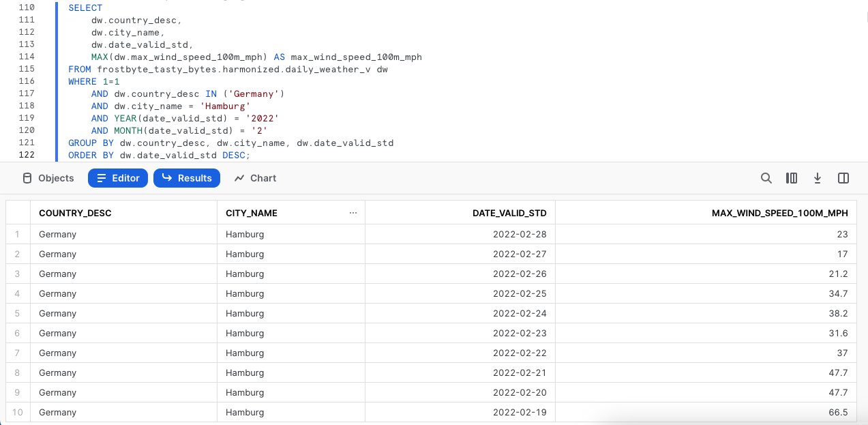
Task: Open the CITY_NAME column options menu
Action: (353, 213)
